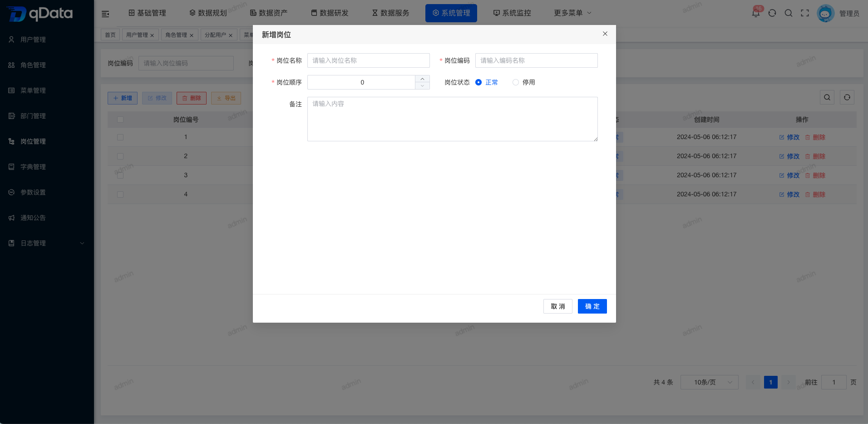
Task: Tick the checkbox for row 4
Action: [120, 195]
